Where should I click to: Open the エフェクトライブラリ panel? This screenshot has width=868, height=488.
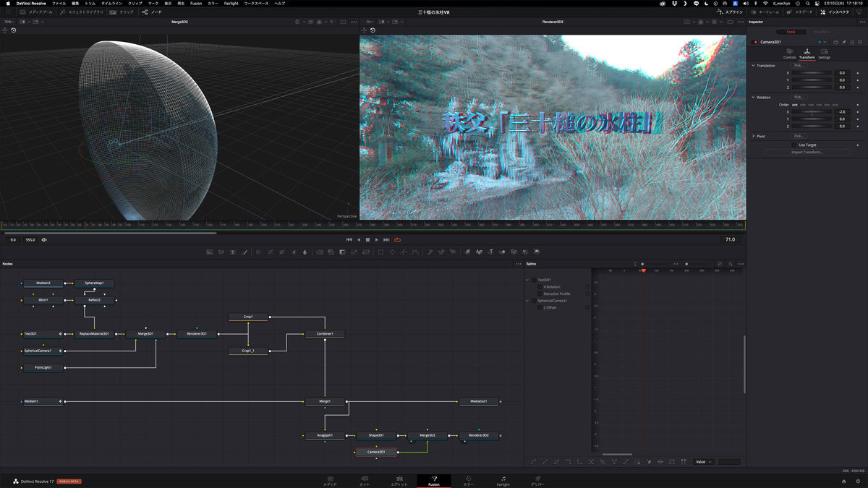81,12
